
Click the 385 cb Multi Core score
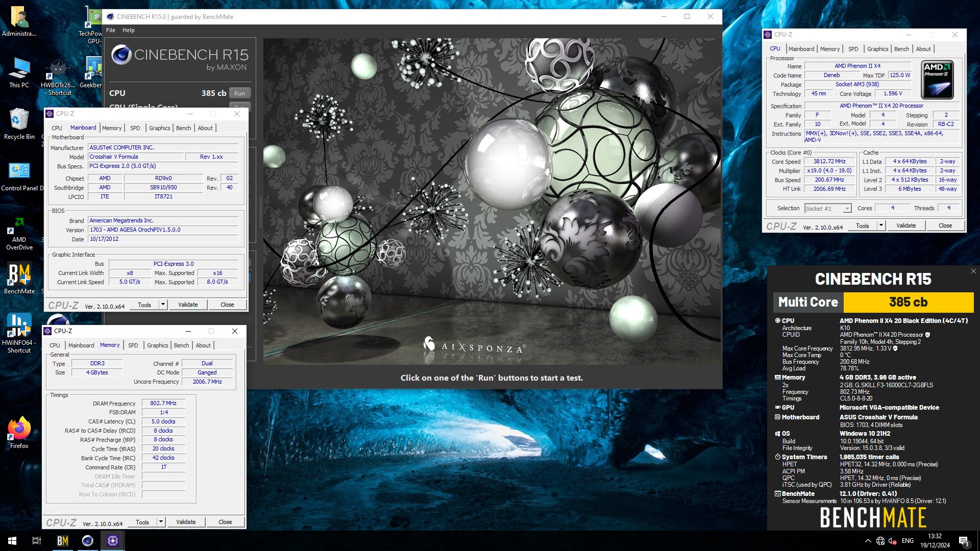click(909, 302)
